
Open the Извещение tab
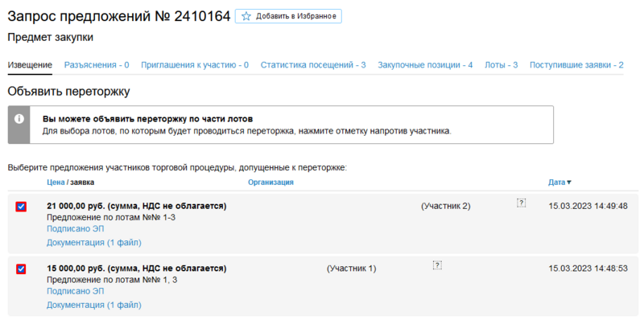pyautogui.click(x=30, y=64)
